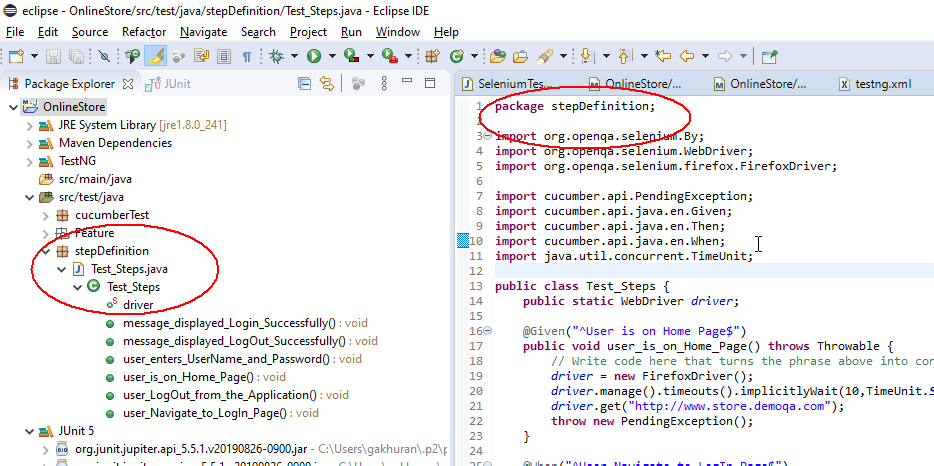The height and width of the screenshot is (466, 934).
Task: Toggle the highlighted Mark Occurrences icon
Action: (x=156, y=57)
